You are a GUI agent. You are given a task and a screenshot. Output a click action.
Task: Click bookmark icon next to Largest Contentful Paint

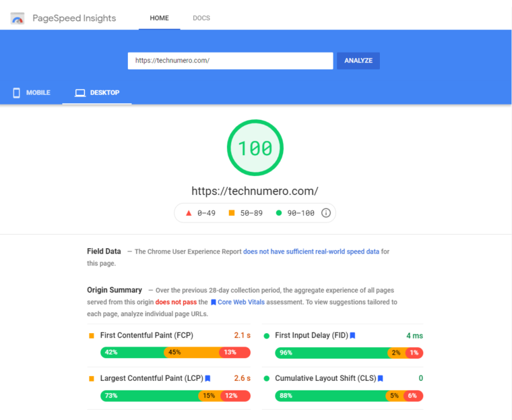208,379
